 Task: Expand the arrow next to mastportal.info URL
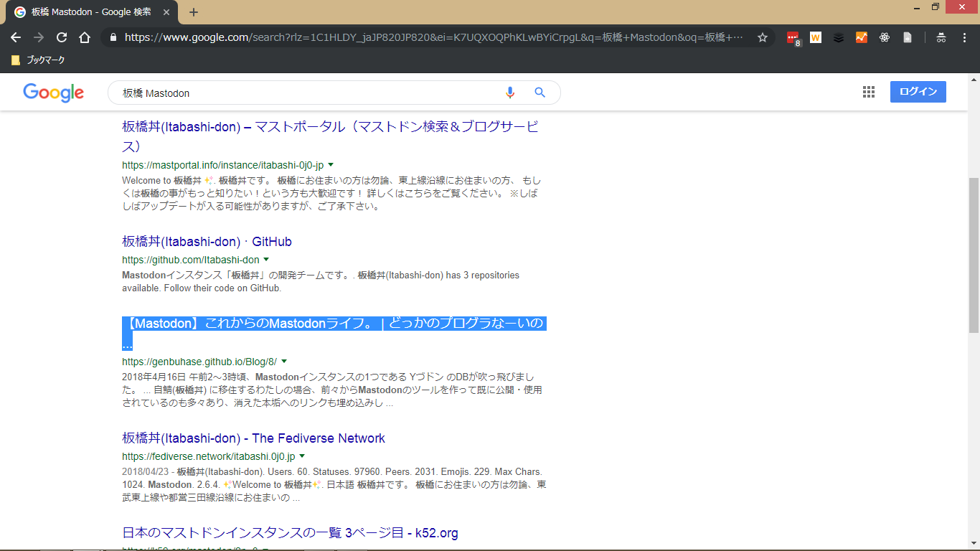[331, 164]
